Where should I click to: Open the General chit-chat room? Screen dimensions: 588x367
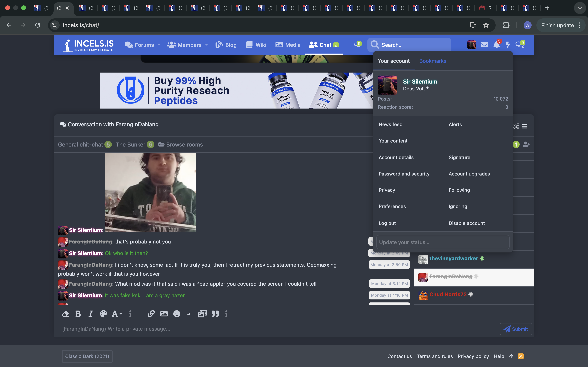[x=85, y=144]
